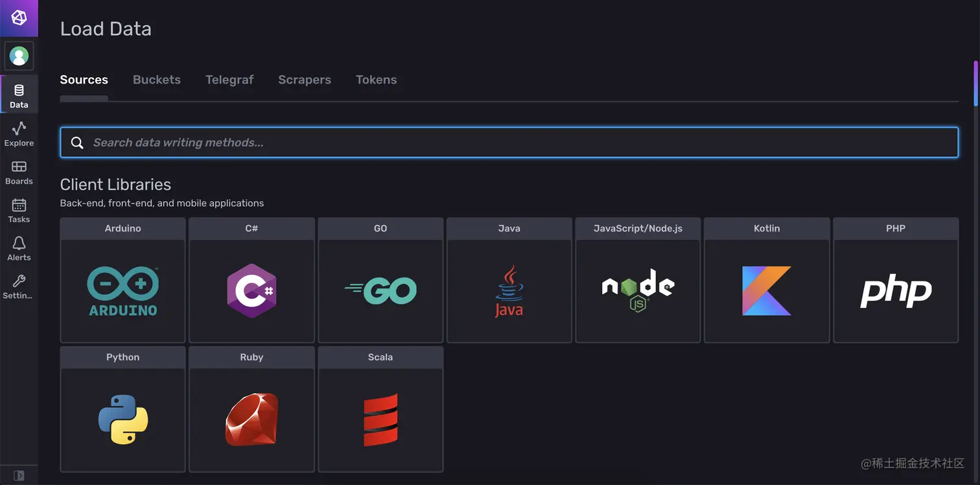Click the InfluxDB logo in the corner
This screenshot has height=485, width=980.
19,18
